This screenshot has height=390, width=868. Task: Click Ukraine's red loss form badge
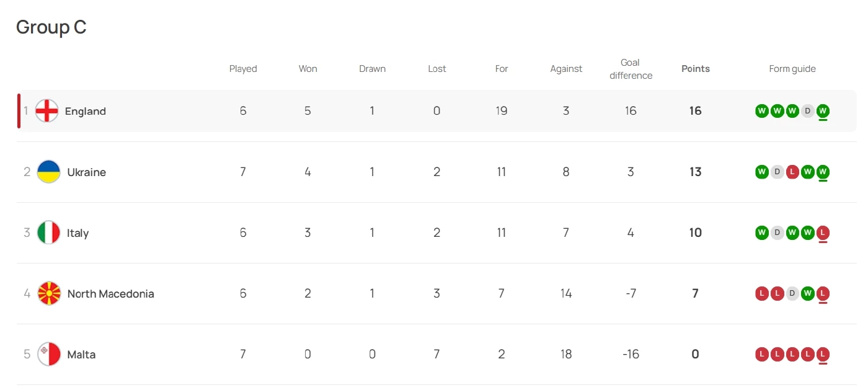coord(792,172)
